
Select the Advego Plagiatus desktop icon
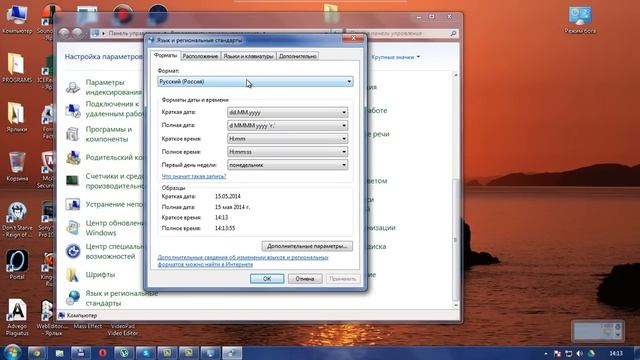17,318
